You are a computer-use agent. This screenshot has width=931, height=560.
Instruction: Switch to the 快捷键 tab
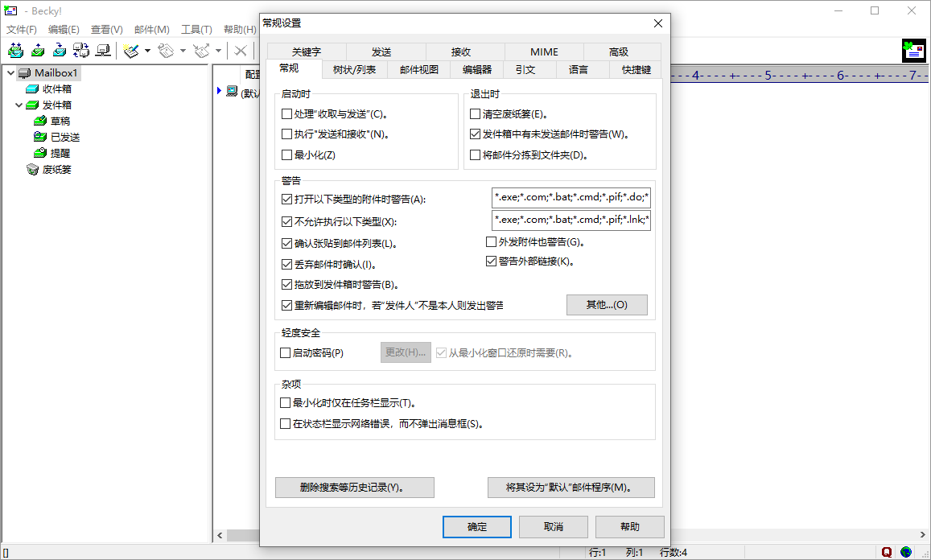click(636, 69)
